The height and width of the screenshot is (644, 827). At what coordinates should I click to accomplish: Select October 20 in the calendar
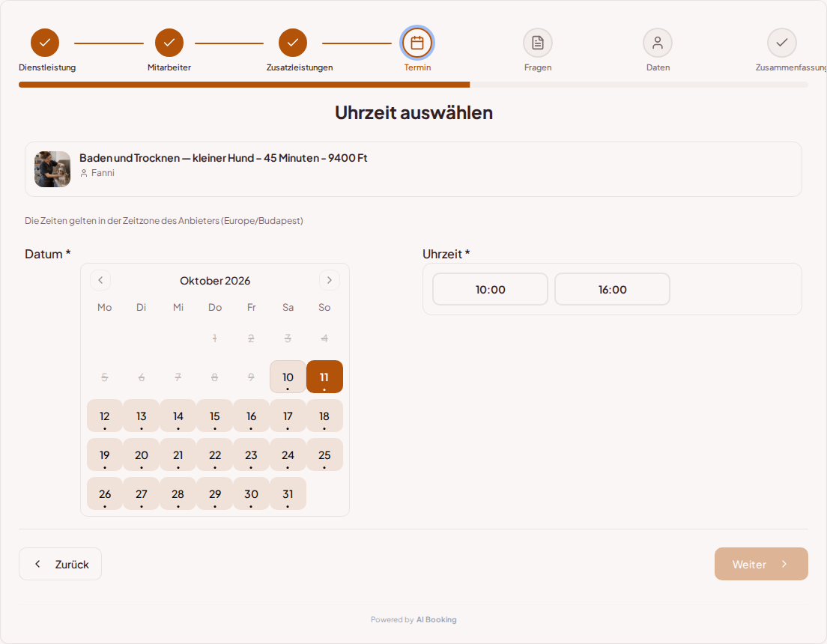142,455
